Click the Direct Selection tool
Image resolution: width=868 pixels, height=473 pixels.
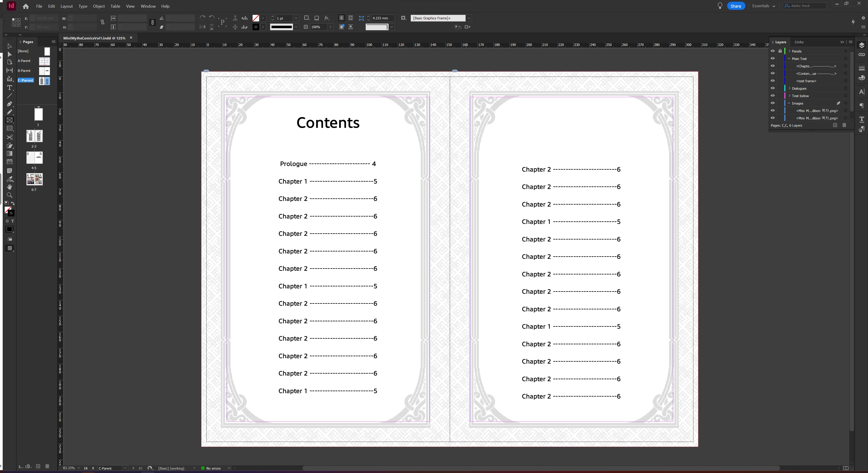9,54
